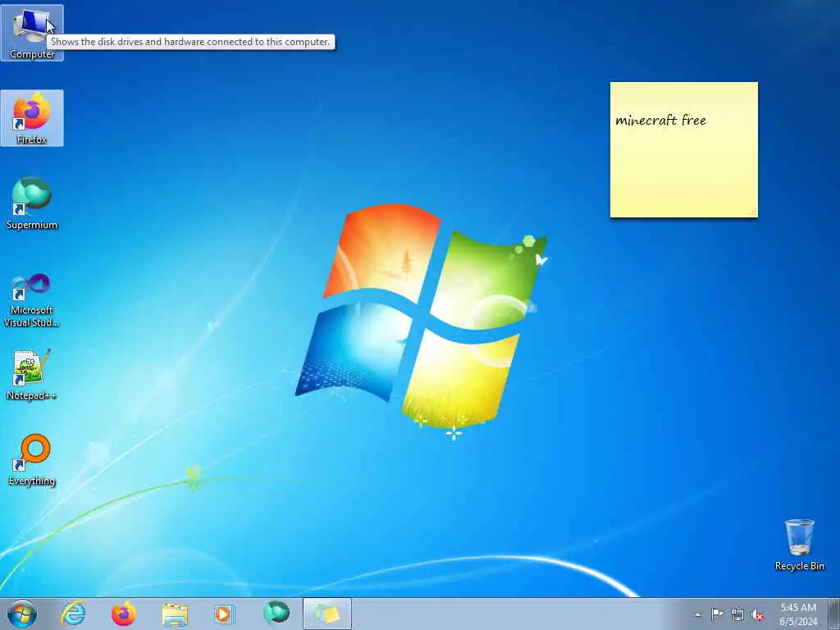Launch Supermium from the taskbar
This screenshot has height=630, width=840.
tap(276, 614)
